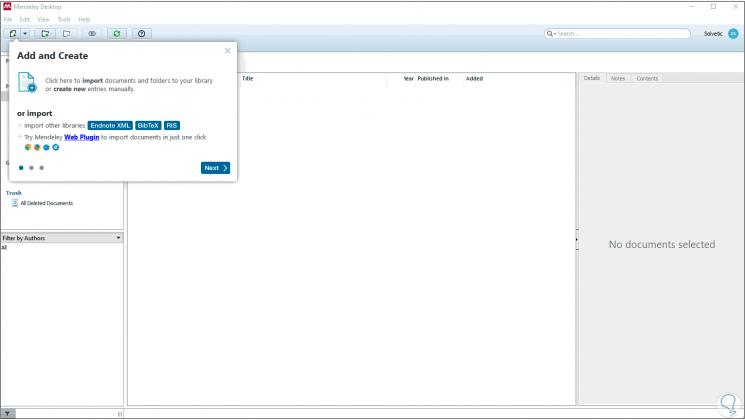Click the RIS import button

[172, 125]
